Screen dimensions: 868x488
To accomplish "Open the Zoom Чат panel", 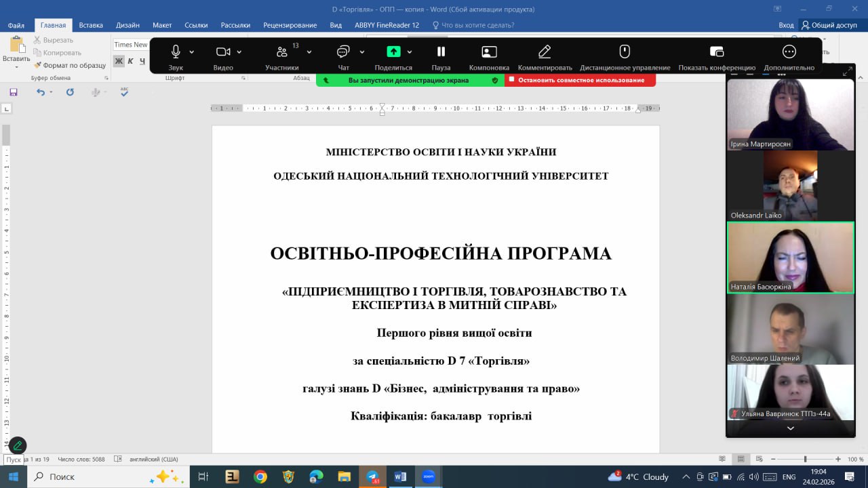I will (343, 52).
